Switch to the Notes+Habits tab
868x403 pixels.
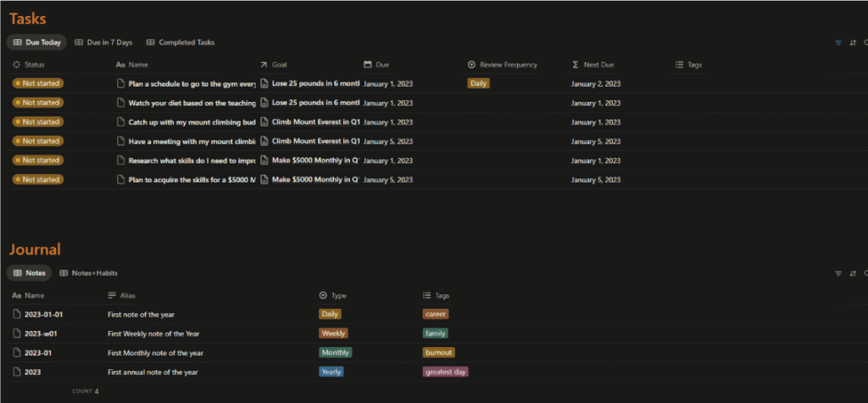tap(88, 273)
